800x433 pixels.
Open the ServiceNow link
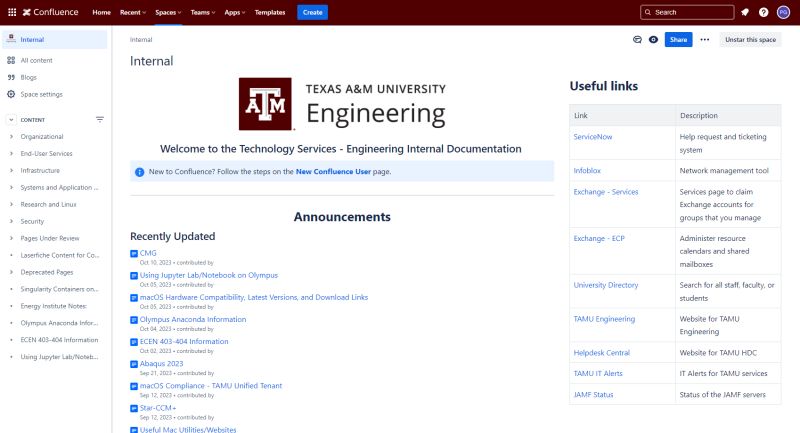pos(592,137)
